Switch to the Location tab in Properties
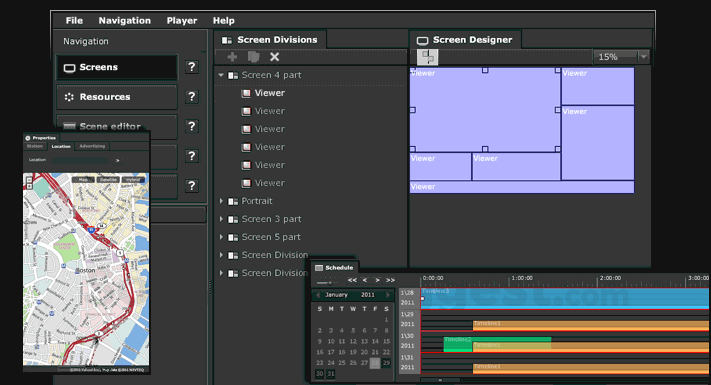 pos(61,146)
